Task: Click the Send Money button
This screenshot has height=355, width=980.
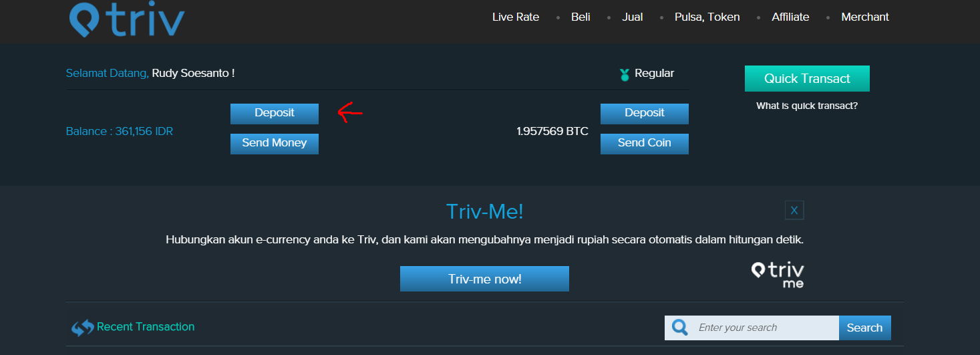Action: coord(275,144)
